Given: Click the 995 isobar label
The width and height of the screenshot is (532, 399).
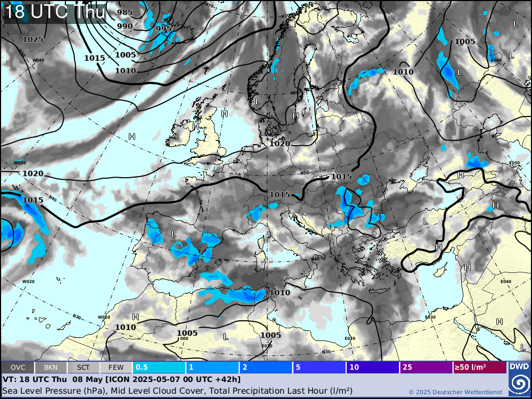Looking at the screenshot, I should click(163, 29).
